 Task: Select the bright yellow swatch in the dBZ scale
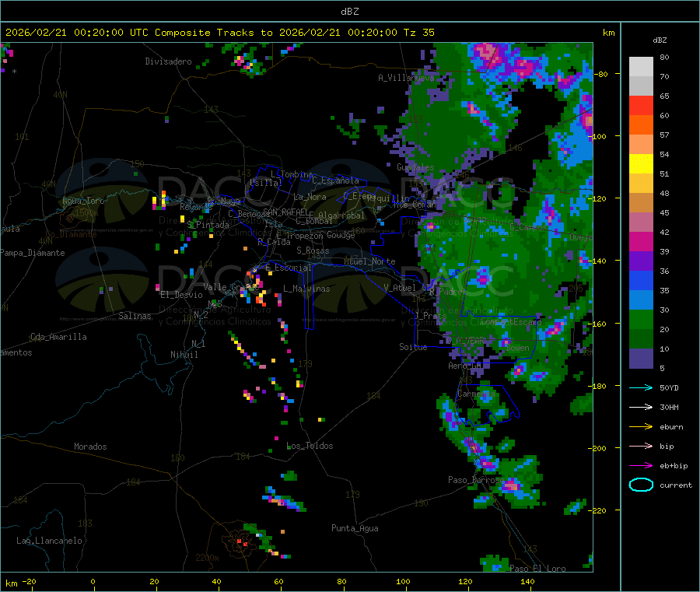pyautogui.click(x=641, y=164)
